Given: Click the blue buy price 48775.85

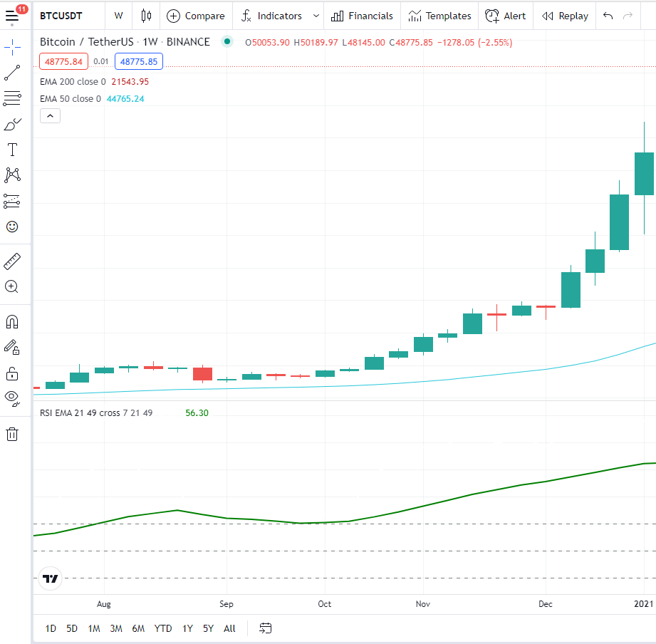Looking at the screenshot, I should [x=138, y=61].
